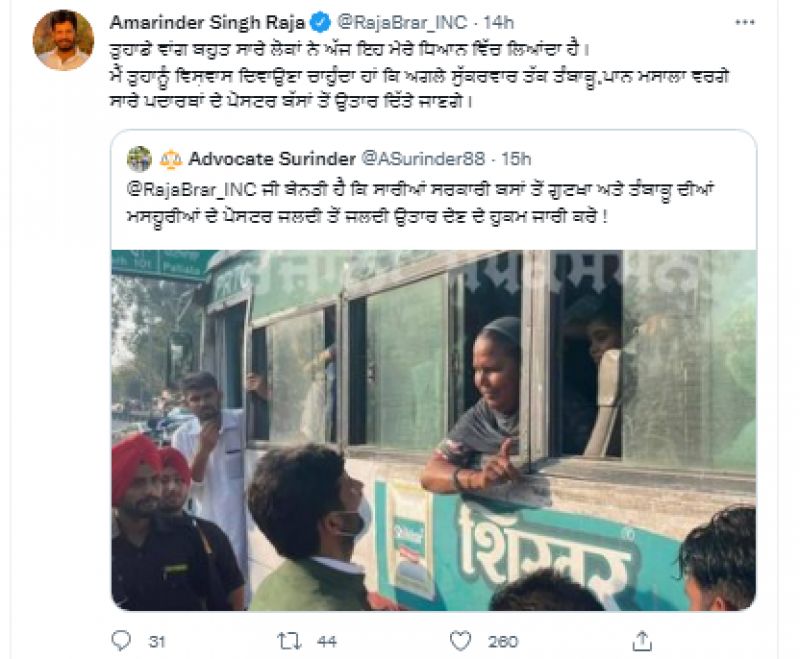Open the three-dot more options menu
800x659 pixels.
pos(745,21)
